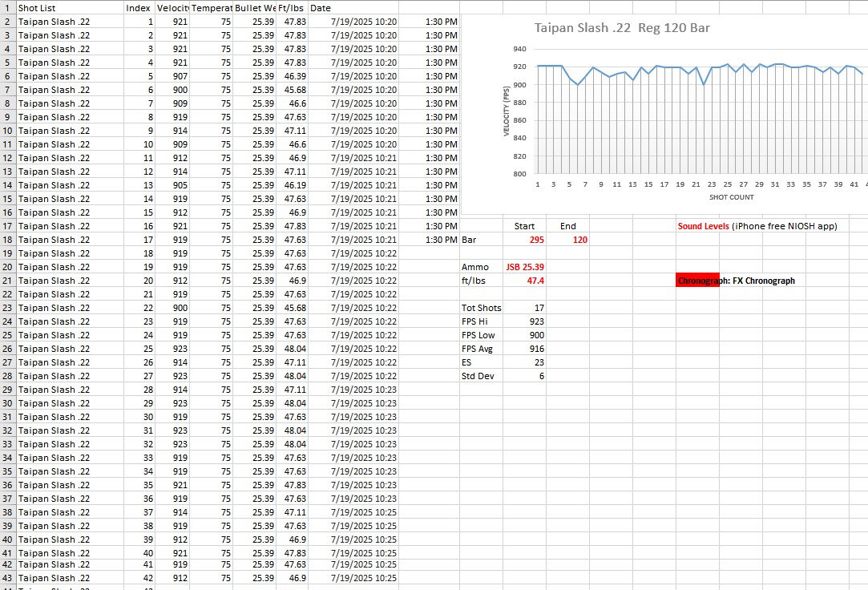This screenshot has width=868, height=590.
Task: Select ft/lbs cell 46.39
Action: [x=292, y=76]
